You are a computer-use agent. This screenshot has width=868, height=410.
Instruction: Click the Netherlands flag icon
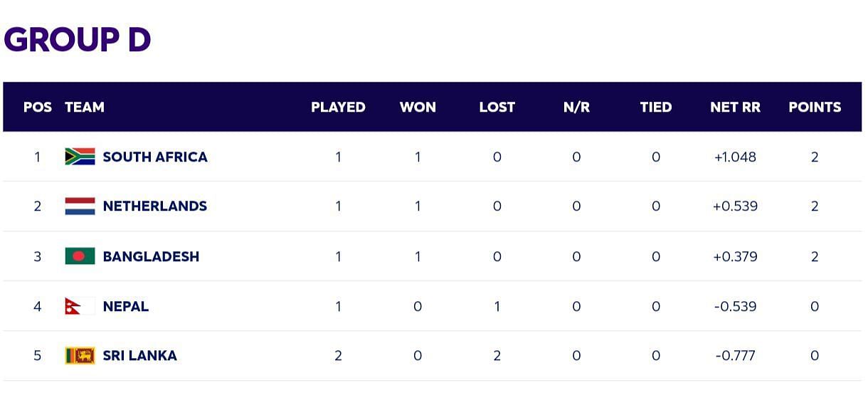click(x=80, y=206)
